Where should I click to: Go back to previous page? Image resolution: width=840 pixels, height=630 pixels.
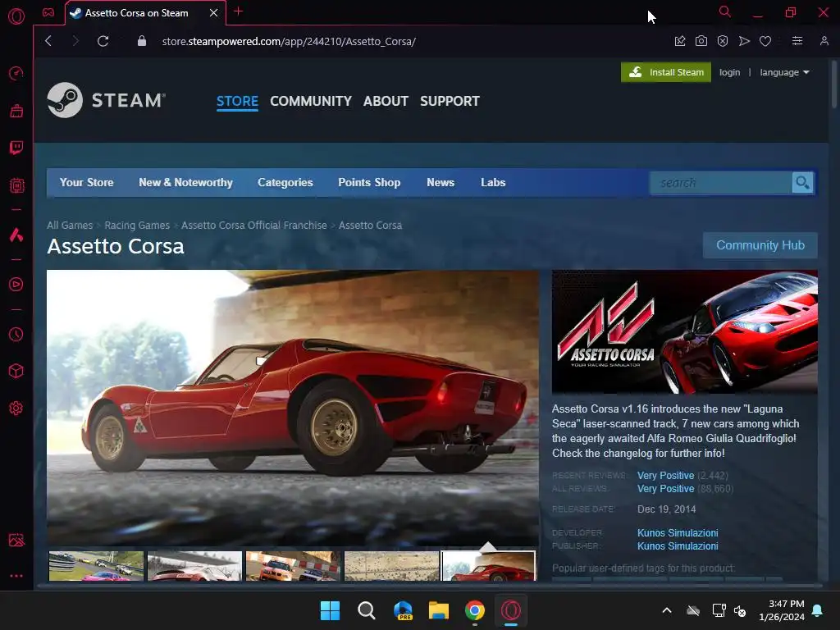[x=48, y=41]
